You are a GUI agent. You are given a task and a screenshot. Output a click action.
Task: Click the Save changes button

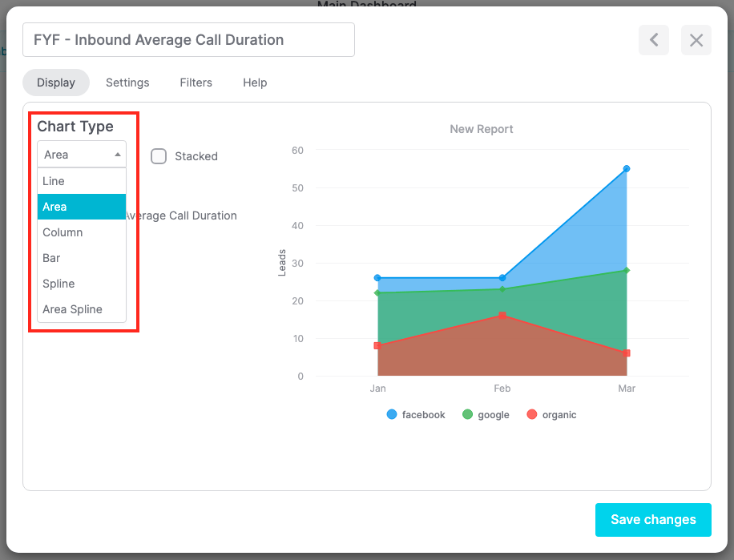point(654,520)
